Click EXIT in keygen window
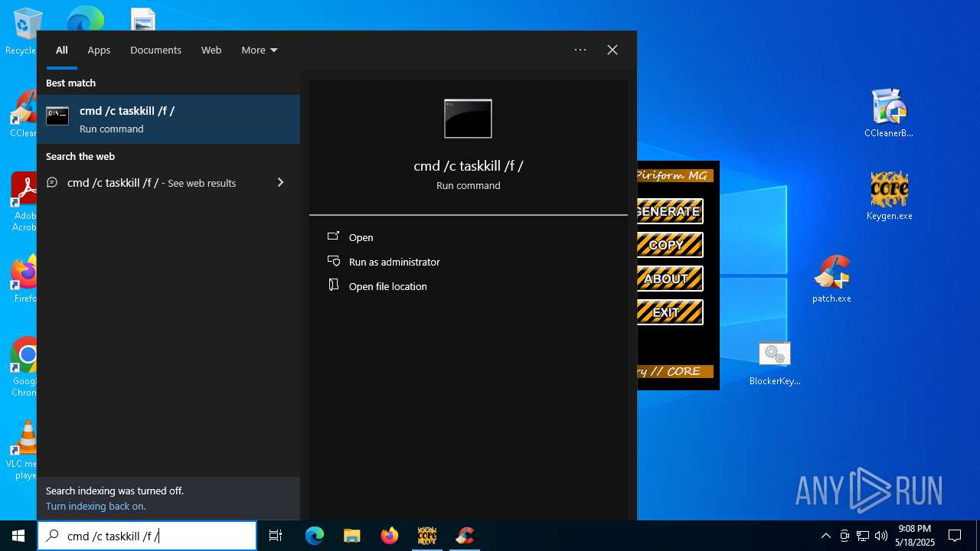 (x=670, y=312)
